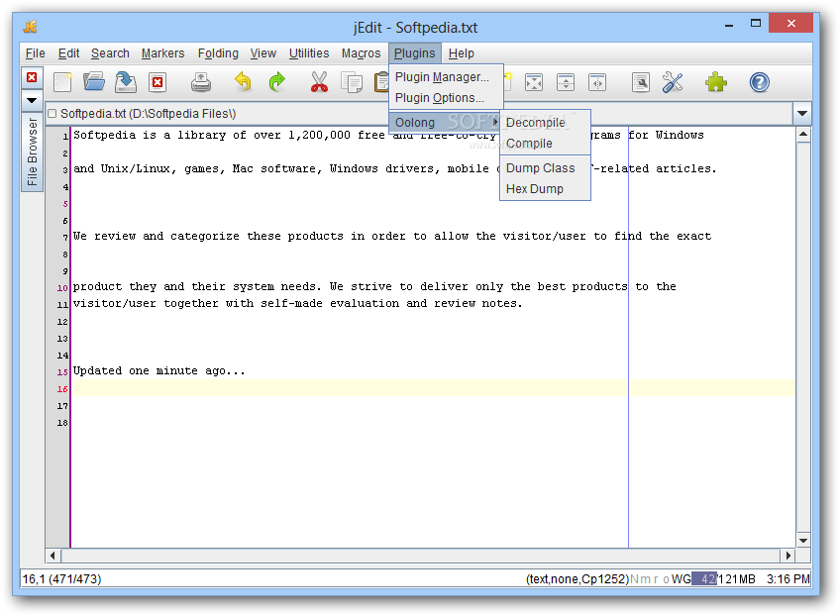Create a new file with the New File icon
Image resolution: width=840 pixels, height=616 pixels.
(62, 82)
